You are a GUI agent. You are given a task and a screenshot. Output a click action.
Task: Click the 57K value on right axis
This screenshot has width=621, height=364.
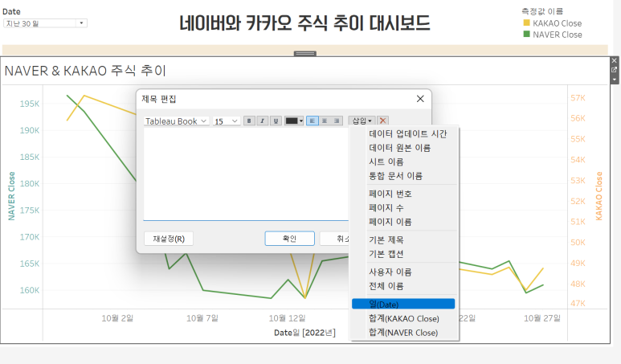click(578, 98)
